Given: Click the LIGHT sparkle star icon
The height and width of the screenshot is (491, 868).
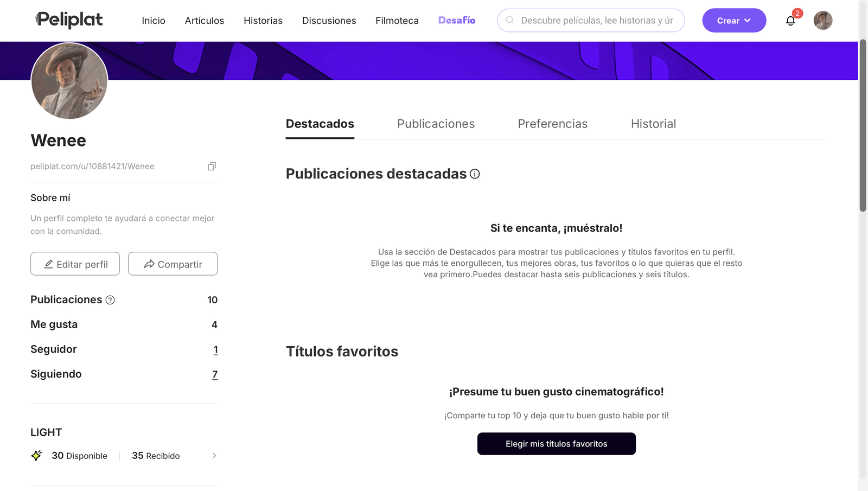Looking at the screenshot, I should [x=36, y=455].
